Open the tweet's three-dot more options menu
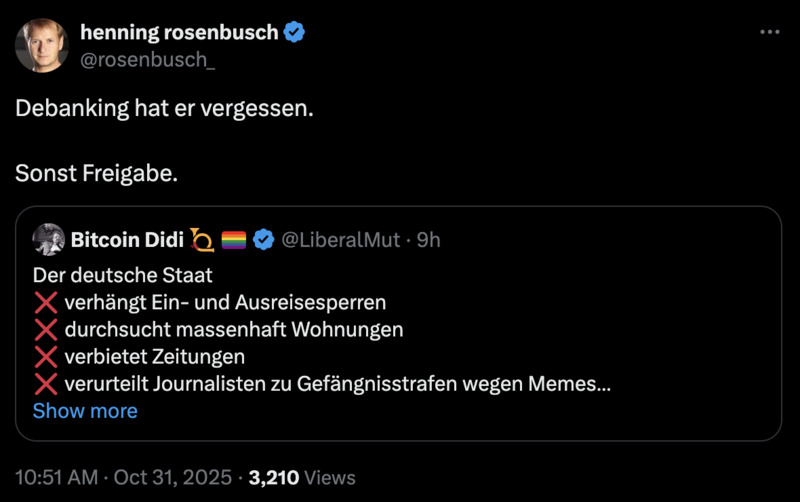The image size is (800, 502). [769, 32]
